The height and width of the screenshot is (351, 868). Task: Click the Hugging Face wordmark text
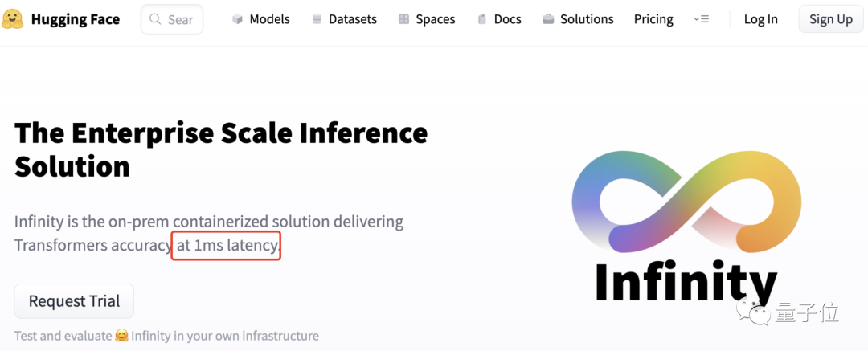click(x=76, y=19)
